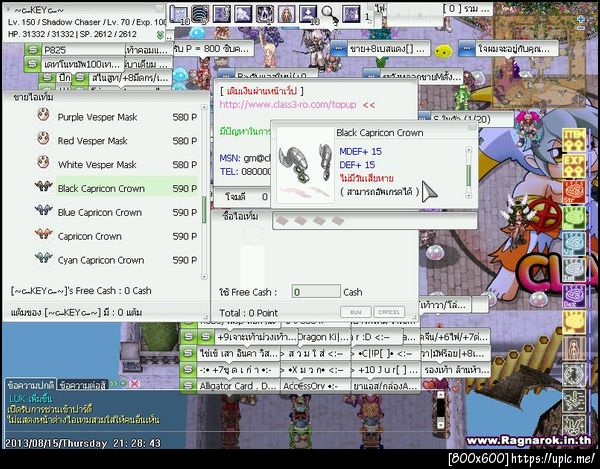Image resolution: width=600 pixels, height=469 pixels.
Task: Click the red Str food buff icon
Action: click(574, 192)
